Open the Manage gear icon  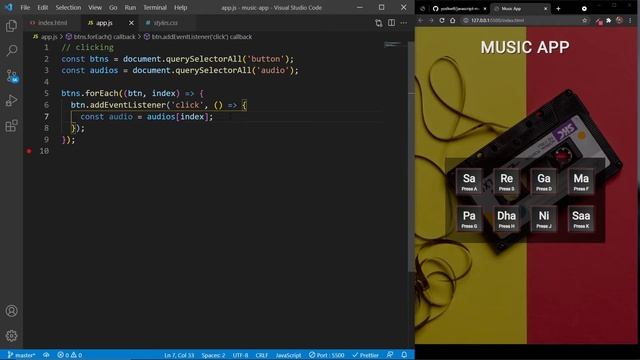tap(11, 336)
